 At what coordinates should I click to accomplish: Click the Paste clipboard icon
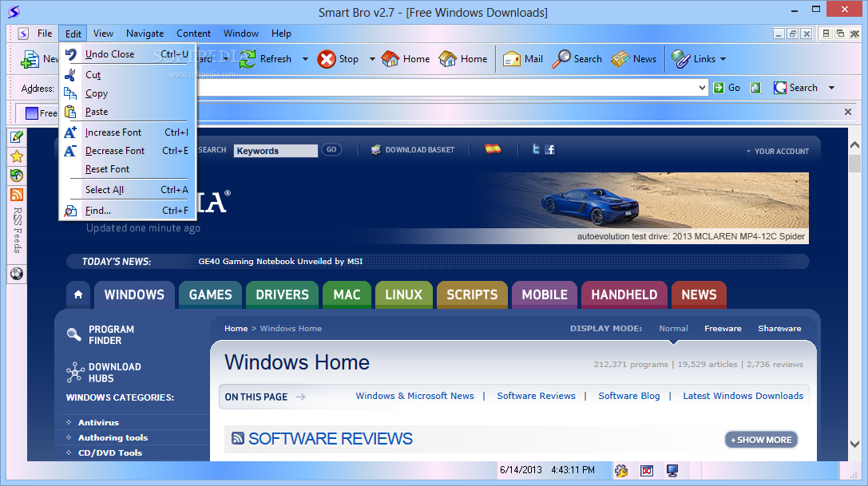click(x=70, y=112)
